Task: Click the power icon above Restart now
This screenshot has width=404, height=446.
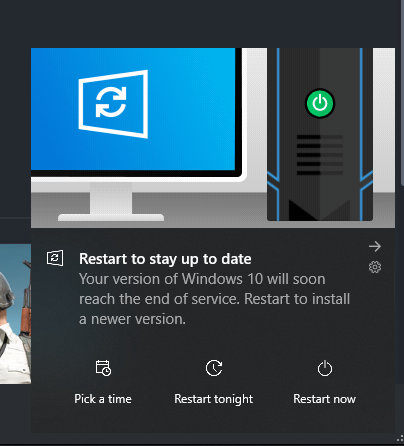Action: (325, 368)
